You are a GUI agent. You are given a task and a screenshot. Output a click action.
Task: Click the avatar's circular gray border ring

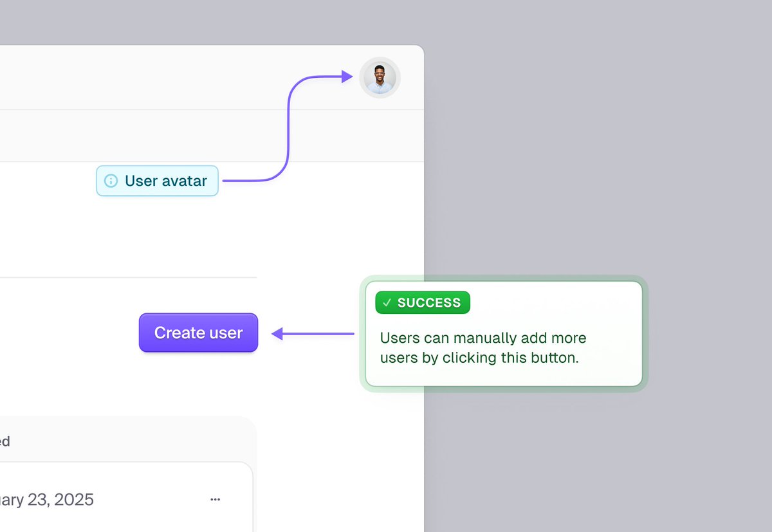(380, 59)
